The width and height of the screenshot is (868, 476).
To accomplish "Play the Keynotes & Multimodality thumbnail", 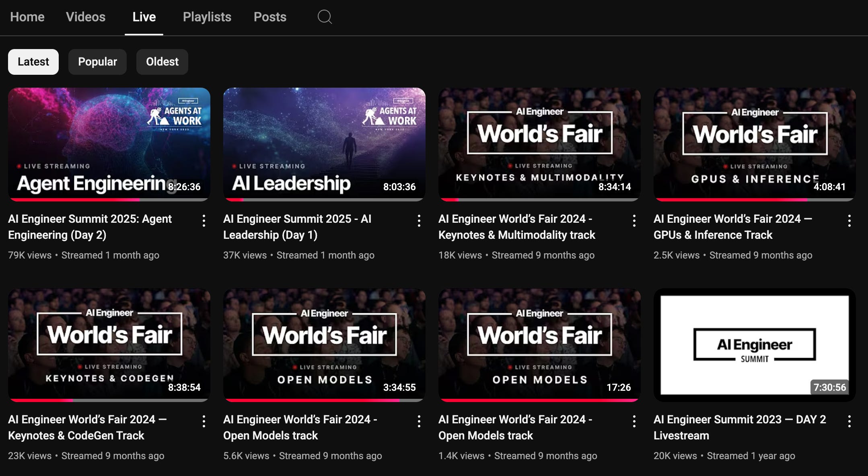I will click(539, 144).
